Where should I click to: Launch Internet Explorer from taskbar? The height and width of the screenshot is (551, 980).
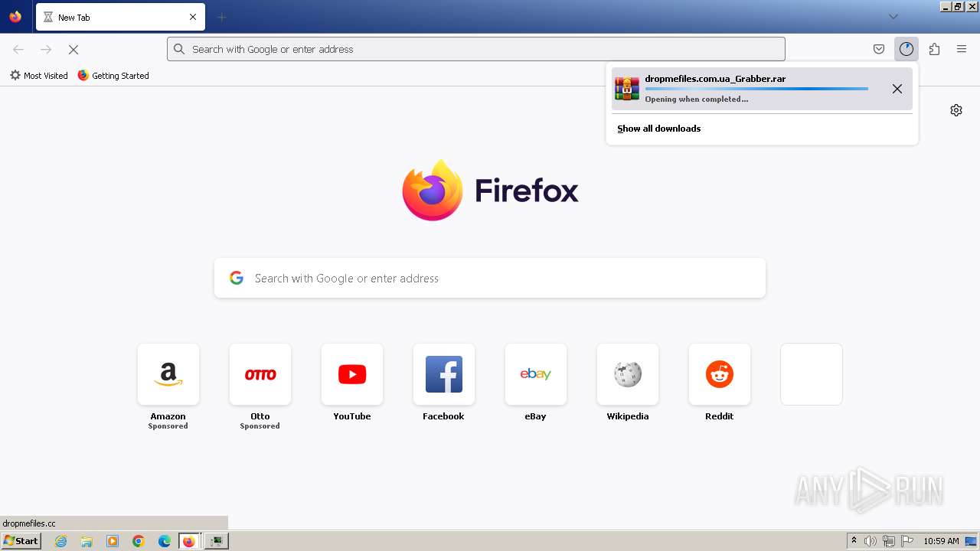60,541
